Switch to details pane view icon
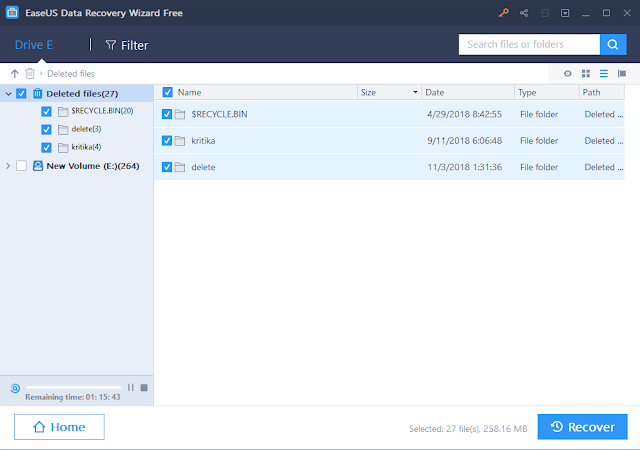Image resolution: width=640 pixels, height=450 pixels. click(622, 74)
